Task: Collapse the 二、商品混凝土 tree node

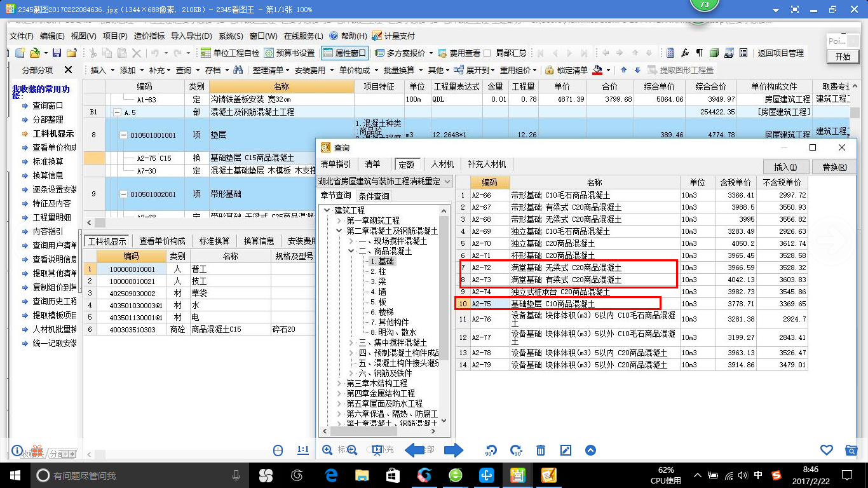Action: point(351,251)
